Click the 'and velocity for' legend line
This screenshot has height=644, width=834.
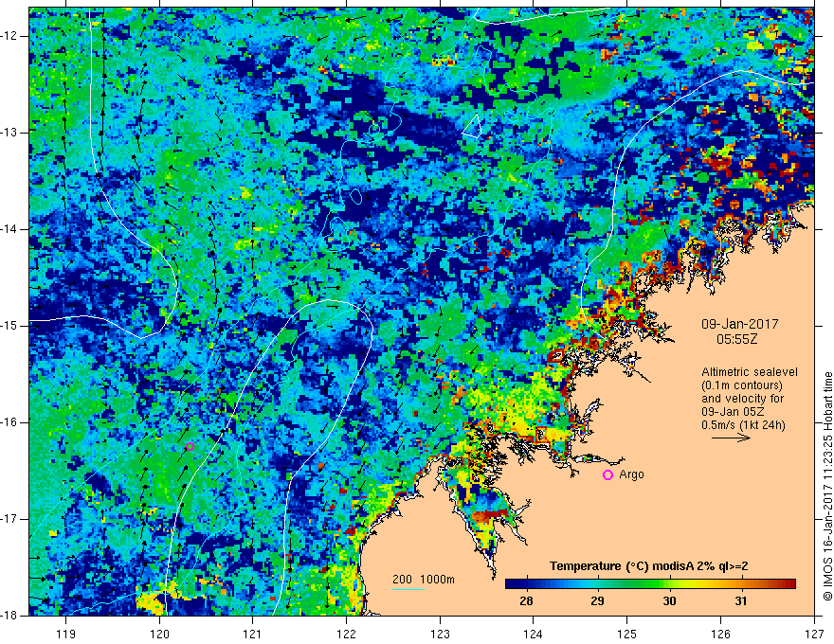pyautogui.click(x=742, y=399)
